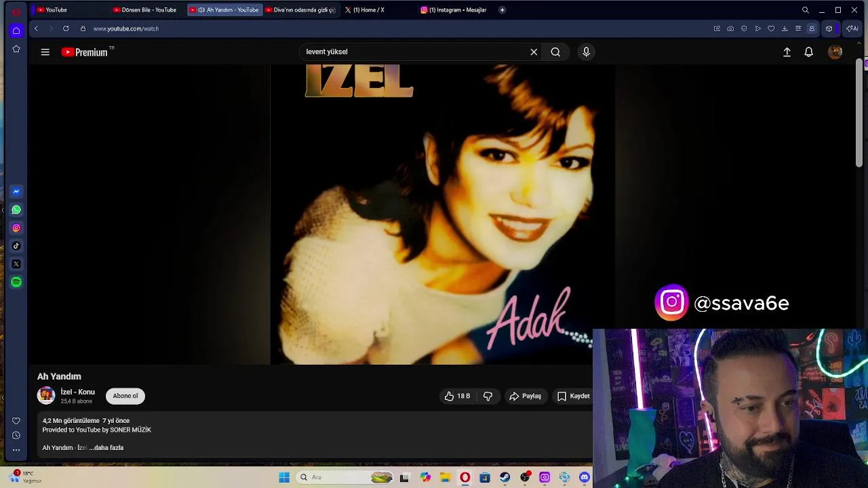
Task: Open the sidebar heart favorites icon
Action: pyautogui.click(x=16, y=421)
